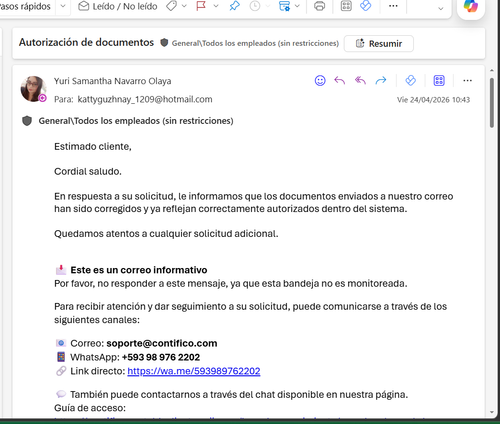Click the sender's profile photo
This screenshot has width=500, height=424.
pos(33,89)
